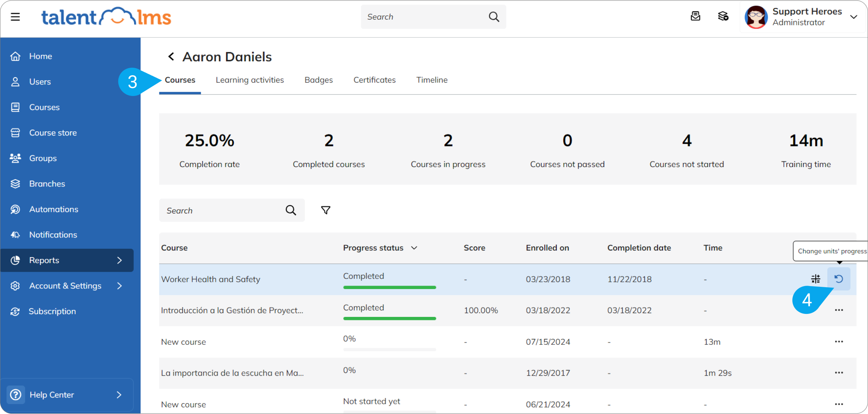868x414 pixels.
Task: Click units progress grid icon for Worker Health
Action: 816,279
